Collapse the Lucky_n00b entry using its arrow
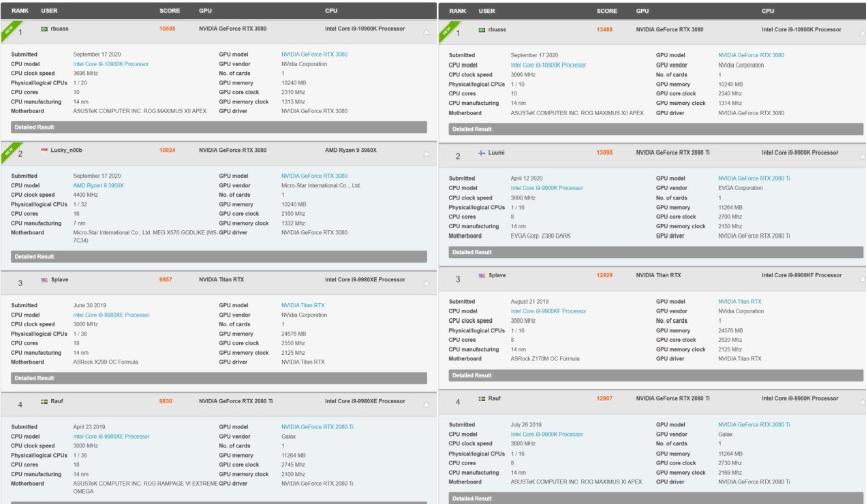Image resolution: width=866 pixels, height=504 pixels. tap(427, 154)
